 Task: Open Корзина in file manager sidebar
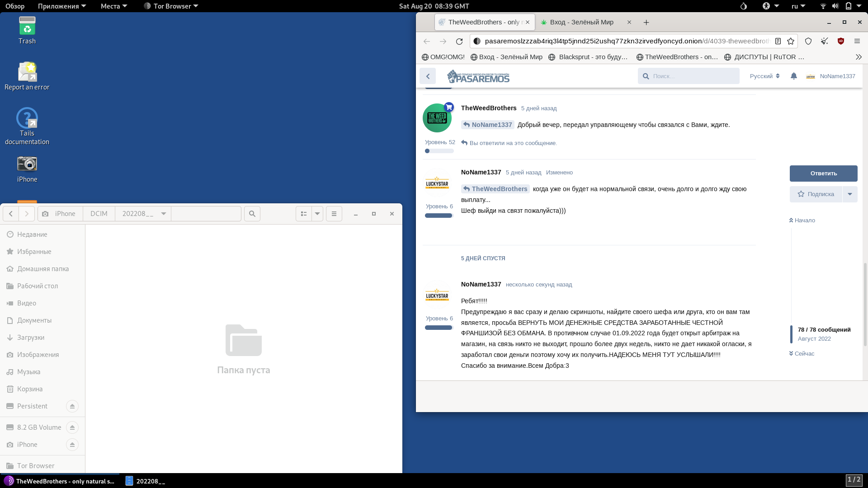click(x=42, y=389)
